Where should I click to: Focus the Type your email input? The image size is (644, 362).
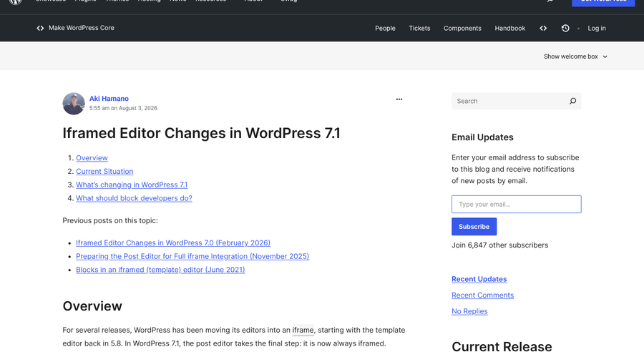click(x=516, y=205)
